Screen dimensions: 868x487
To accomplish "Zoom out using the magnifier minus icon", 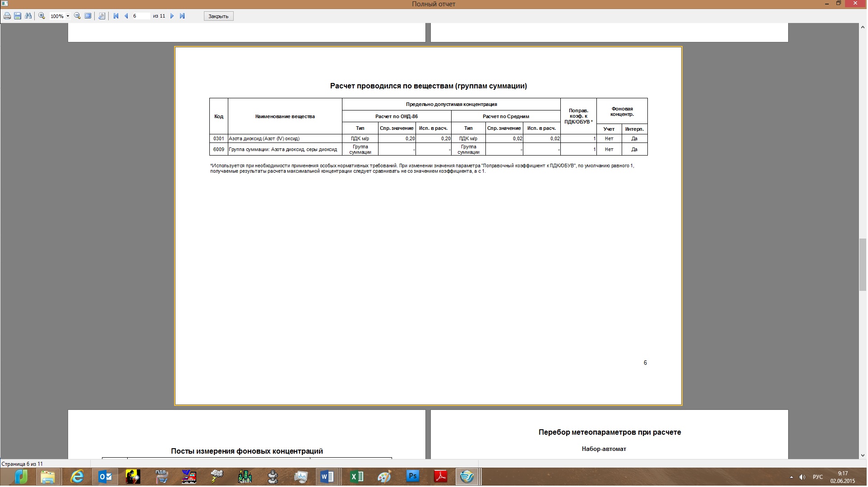I will (77, 16).
